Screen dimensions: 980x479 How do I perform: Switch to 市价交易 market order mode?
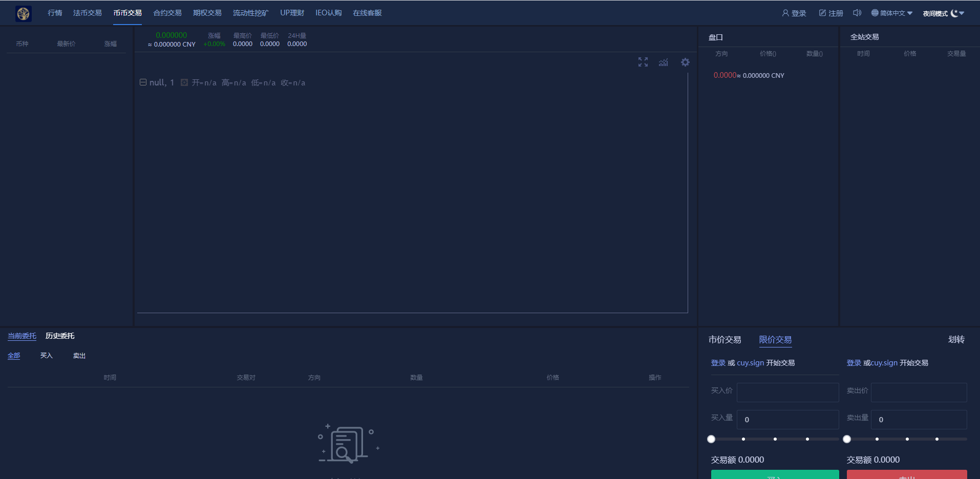click(x=725, y=340)
